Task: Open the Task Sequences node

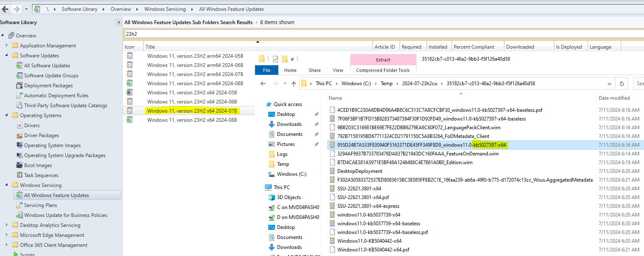Action: pos(41,175)
